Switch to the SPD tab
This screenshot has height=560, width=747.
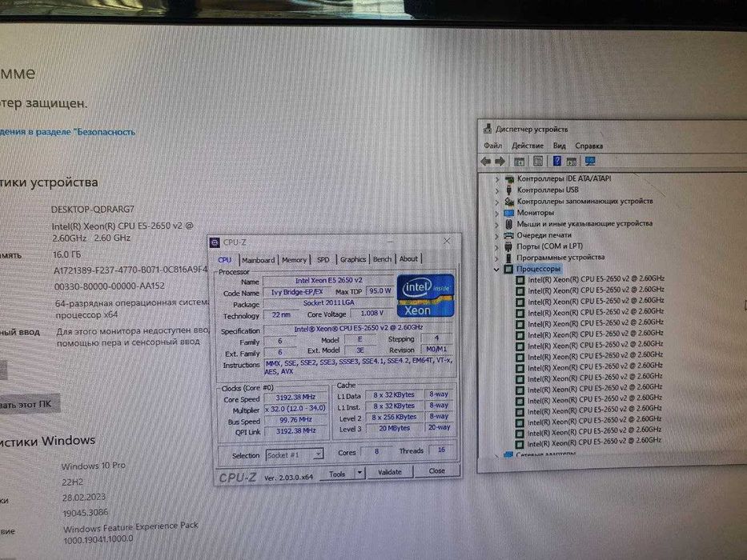323,259
